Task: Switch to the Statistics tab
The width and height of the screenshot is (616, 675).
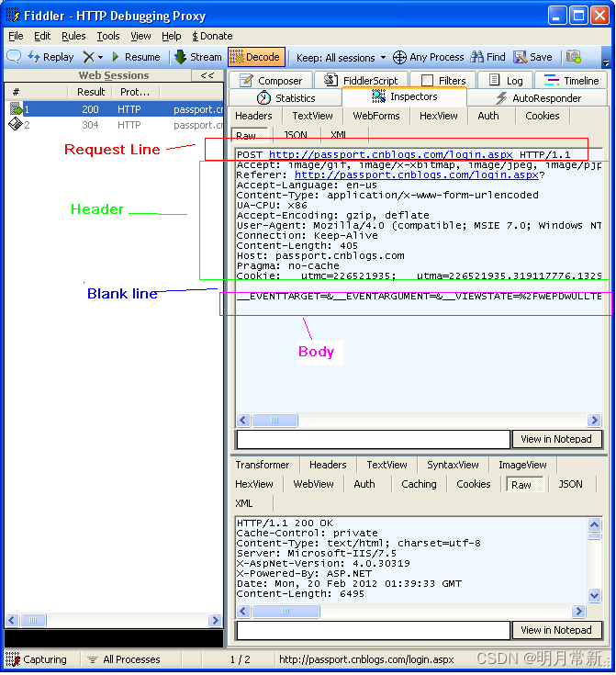Action: [x=286, y=98]
